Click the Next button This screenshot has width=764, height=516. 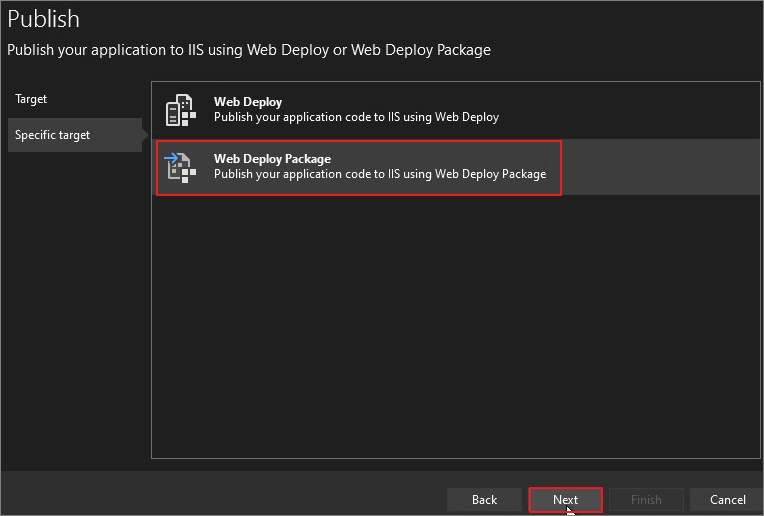click(566, 499)
